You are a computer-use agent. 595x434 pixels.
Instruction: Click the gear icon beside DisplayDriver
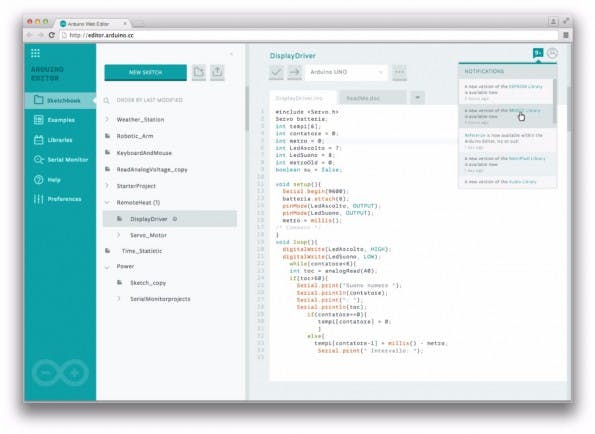tap(175, 219)
